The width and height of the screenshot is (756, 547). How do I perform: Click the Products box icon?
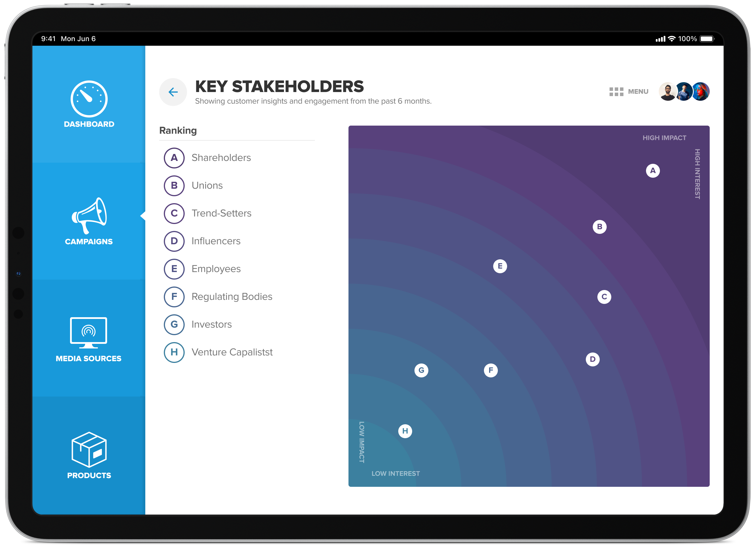coord(89,452)
